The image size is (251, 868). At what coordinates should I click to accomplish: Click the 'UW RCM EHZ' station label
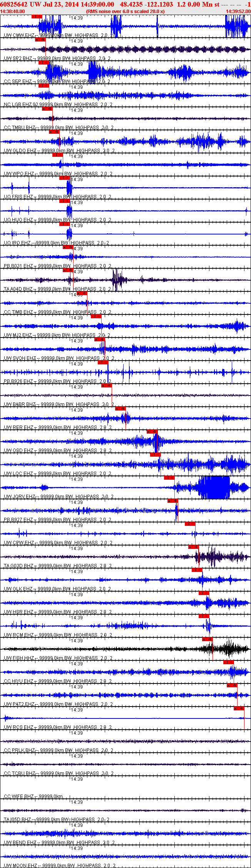19,635
